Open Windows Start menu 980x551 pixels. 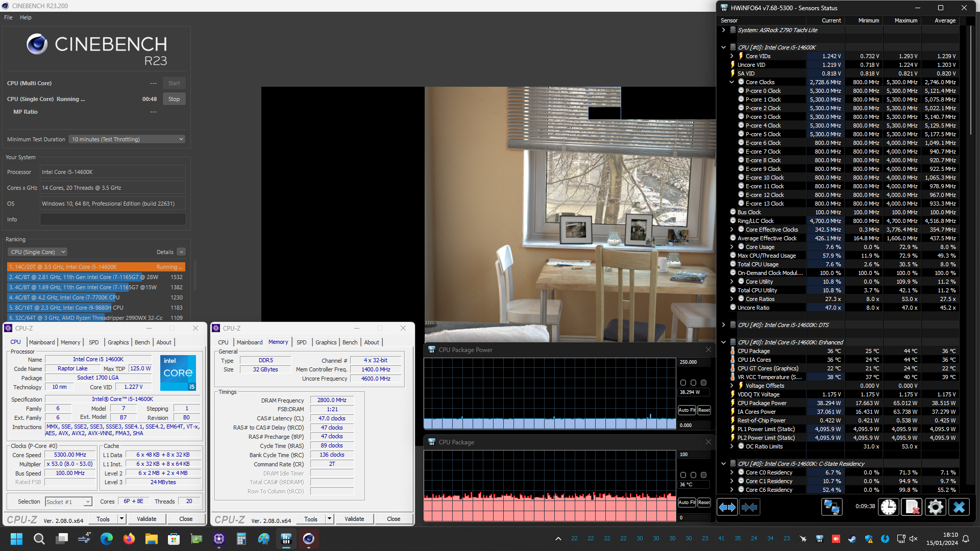pyautogui.click(x=16, y=539)
